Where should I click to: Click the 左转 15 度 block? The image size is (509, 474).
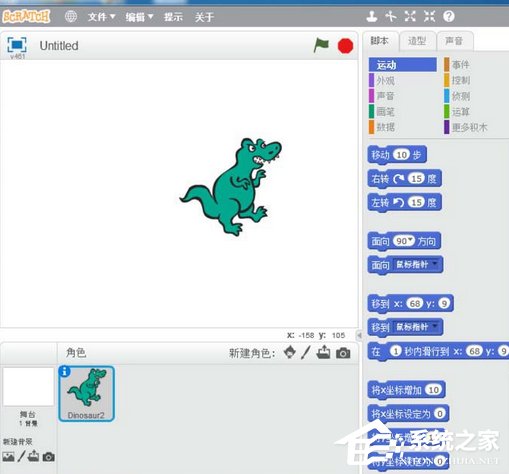(x=404, y=202)
